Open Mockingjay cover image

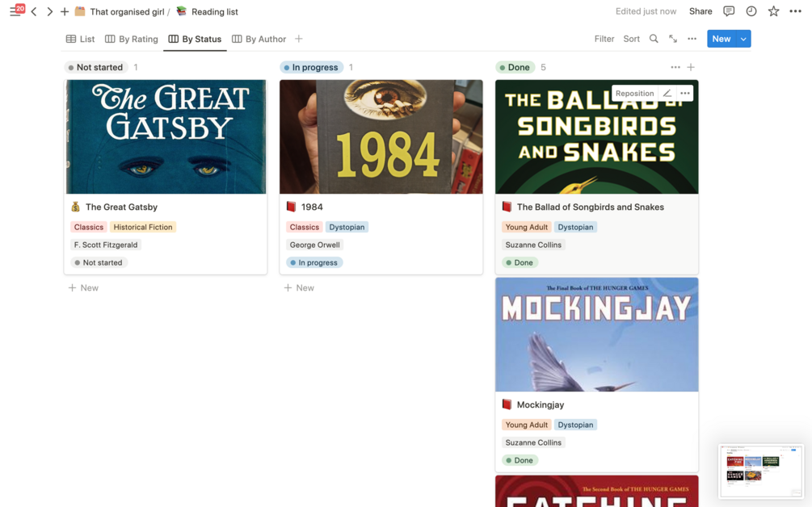pos(596,334)
